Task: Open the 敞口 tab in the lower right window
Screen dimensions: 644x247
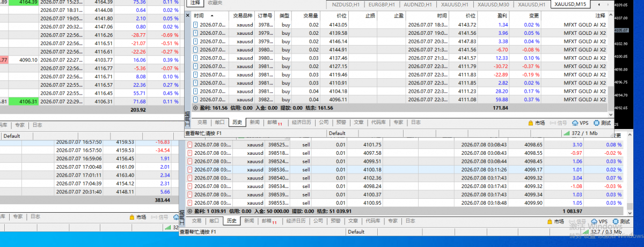Action: 214,221
